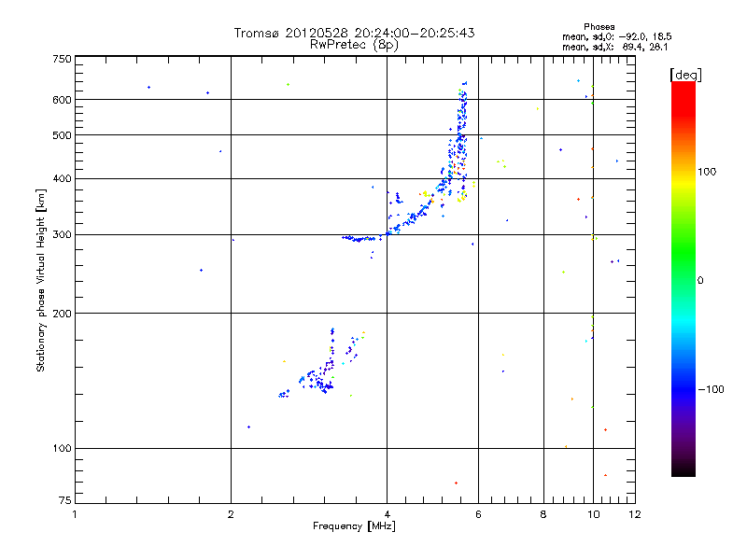
Task: Click the flat blue trace segment at 300 km
Action: click(x=359, y=238)
